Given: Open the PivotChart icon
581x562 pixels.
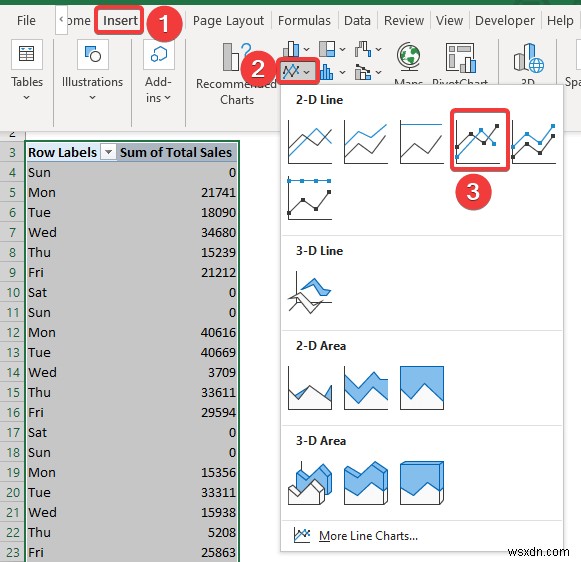Looking at the screenshot, I should pos(461,57).
